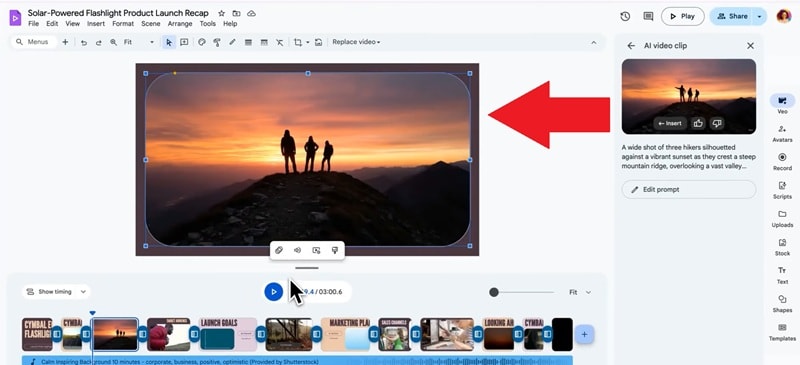Undo the last action
Screen dimensions: 800x365
(84, 42)
